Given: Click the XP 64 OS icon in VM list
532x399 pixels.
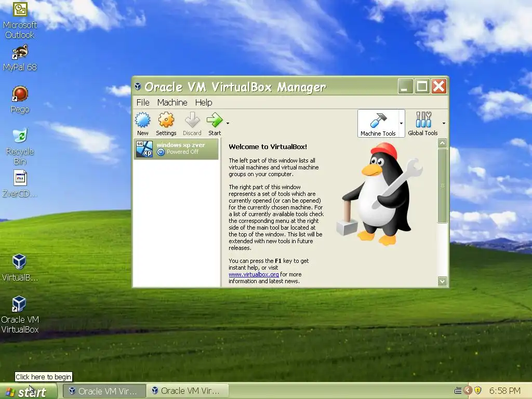Looking at the screenshot, I should pyautogui.click(x=144, y=149).
